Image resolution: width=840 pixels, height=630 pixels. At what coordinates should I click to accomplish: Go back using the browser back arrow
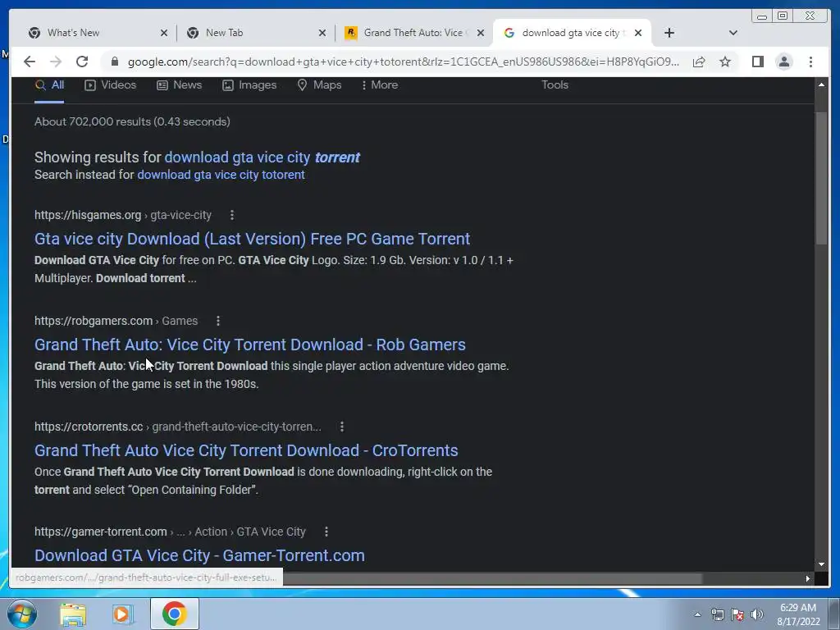click(30, 62)
